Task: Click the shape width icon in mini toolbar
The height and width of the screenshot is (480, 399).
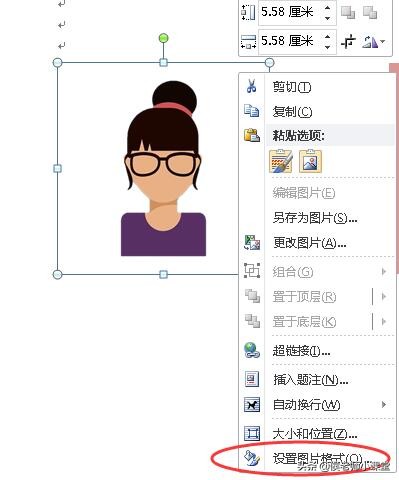Action: [x=248, y=42]
